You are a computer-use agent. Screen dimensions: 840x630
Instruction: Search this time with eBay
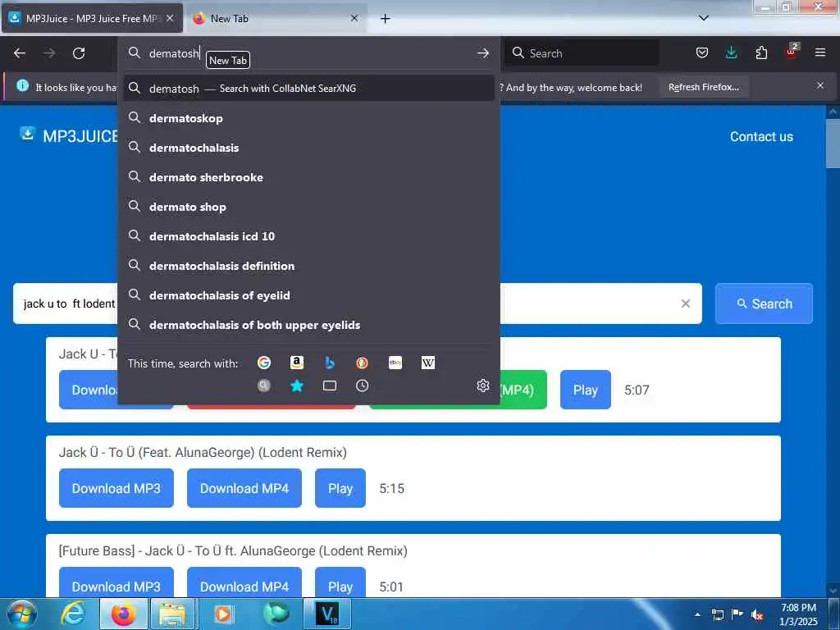395,363
